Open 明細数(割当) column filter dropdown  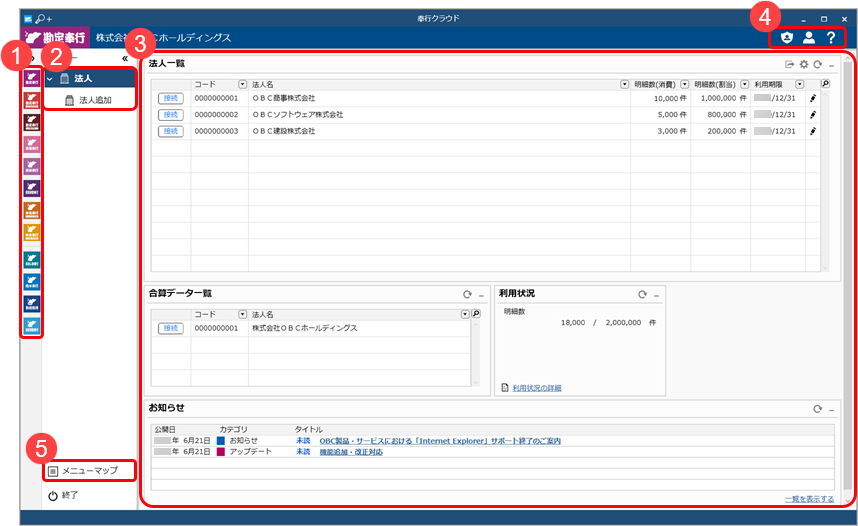(745, 84)
